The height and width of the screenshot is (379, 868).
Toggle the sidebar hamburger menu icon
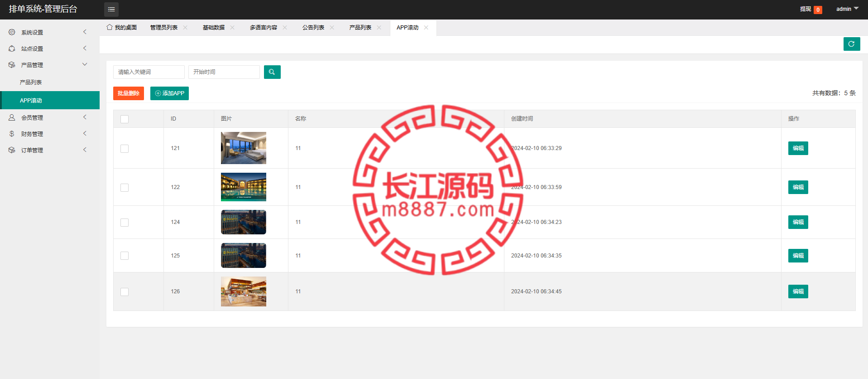pyautogui.click(x=111, y=10)
